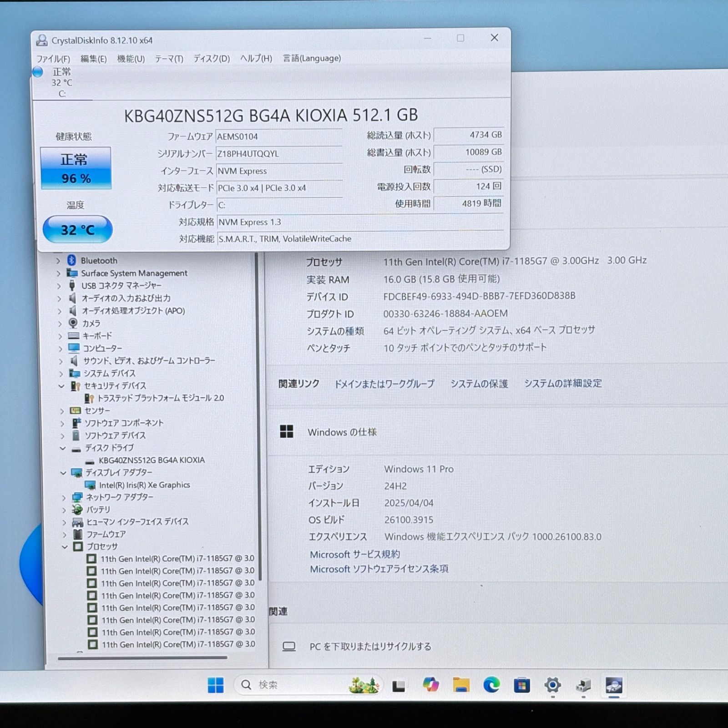Expand the ネットワーク アダプター node
This screenshot has height=728, width=728.
64,497
